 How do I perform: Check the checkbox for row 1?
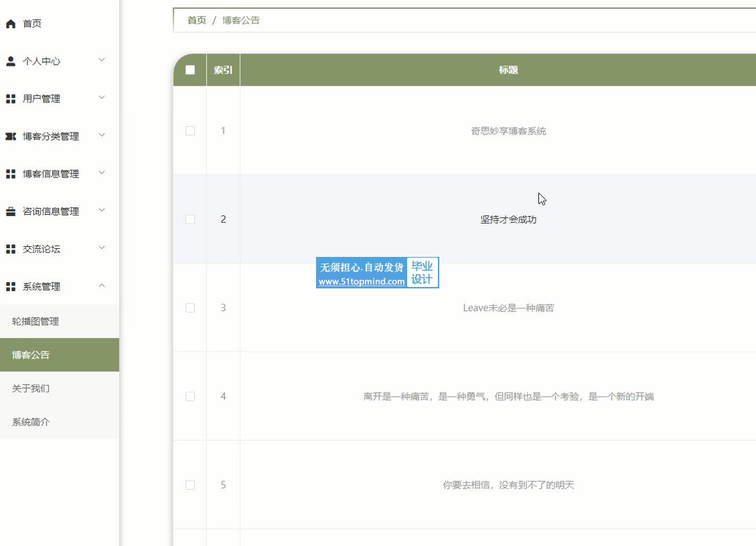click(190, 131)
